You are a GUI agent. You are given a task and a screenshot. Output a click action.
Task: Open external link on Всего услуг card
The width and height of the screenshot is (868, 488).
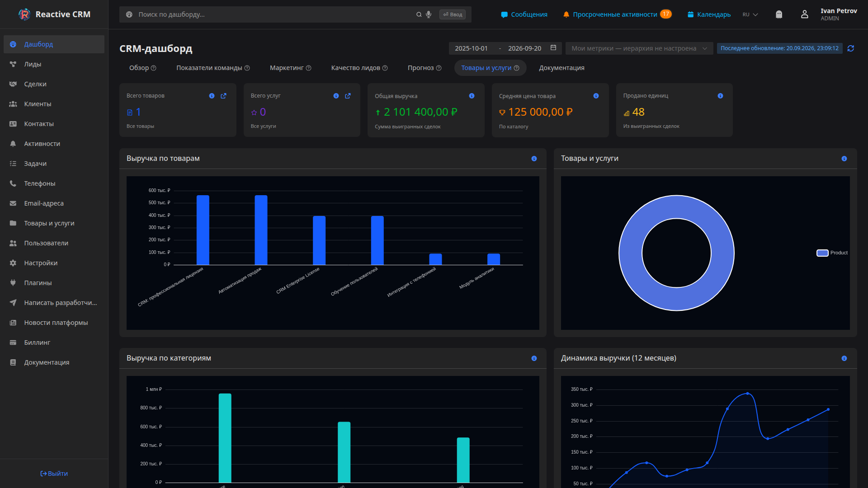pyautogui.click(x=348, y=96)
